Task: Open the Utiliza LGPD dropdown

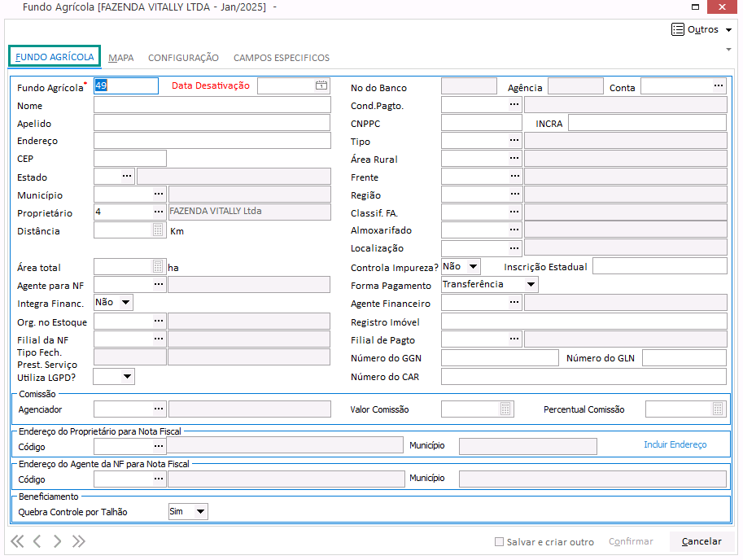Action: [127, 376]
